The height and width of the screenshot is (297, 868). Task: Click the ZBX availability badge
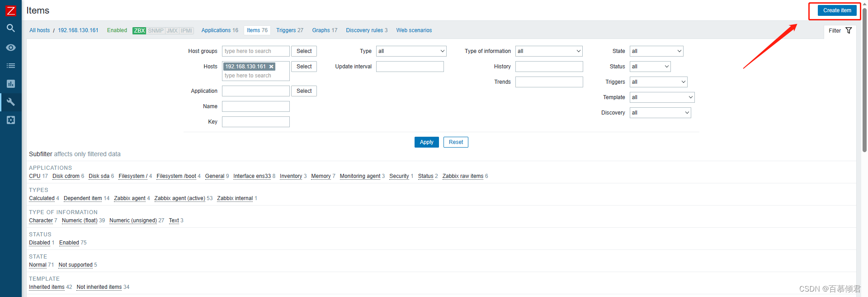139,31
